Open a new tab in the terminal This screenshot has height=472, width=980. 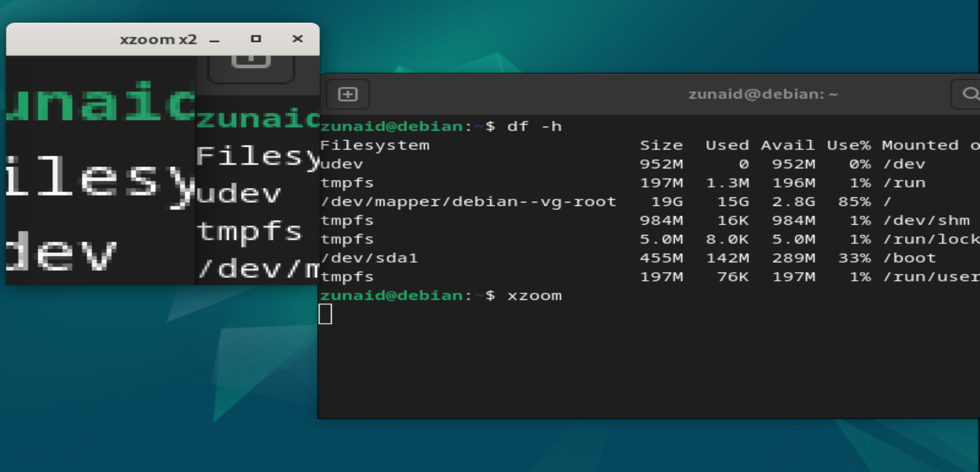[348, 94]
